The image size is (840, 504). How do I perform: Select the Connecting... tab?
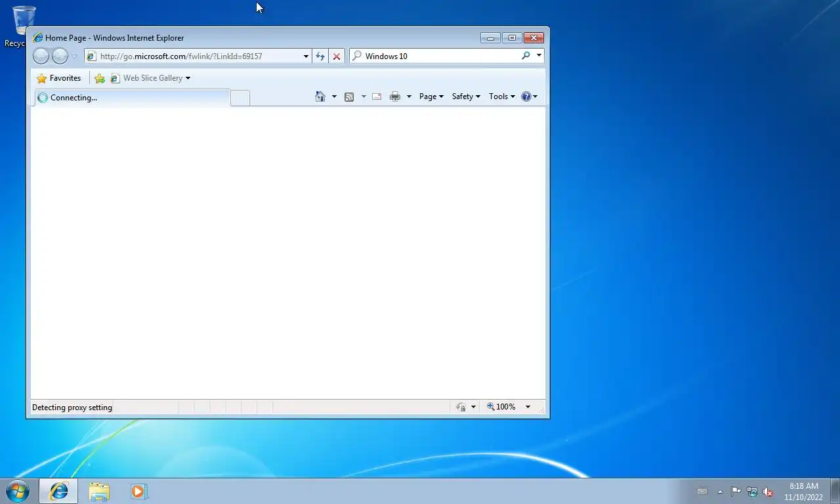pos(132,98)
